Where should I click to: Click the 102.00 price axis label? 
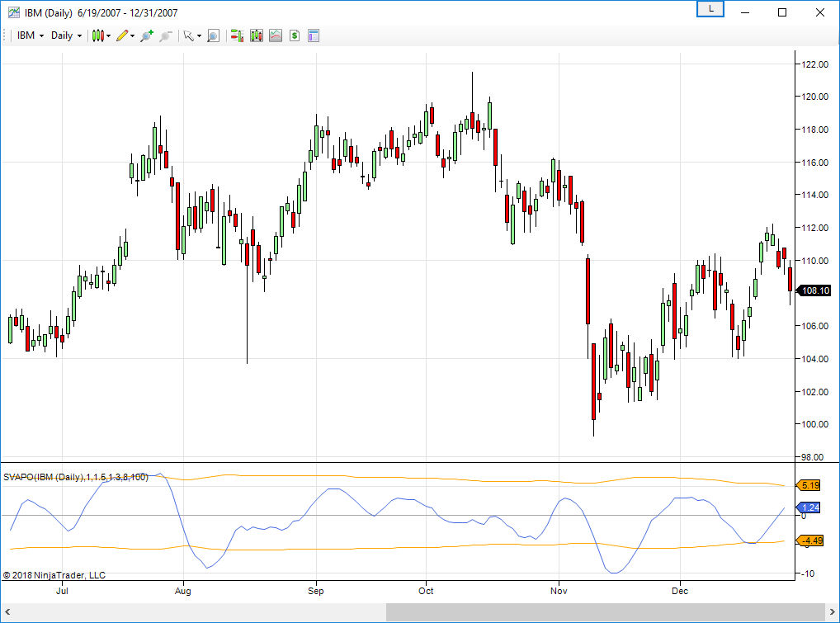coord(814,392)
